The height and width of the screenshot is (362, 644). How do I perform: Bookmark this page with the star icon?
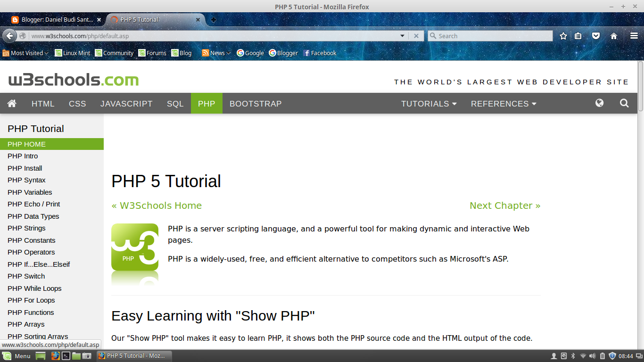(x=563, y=35)
